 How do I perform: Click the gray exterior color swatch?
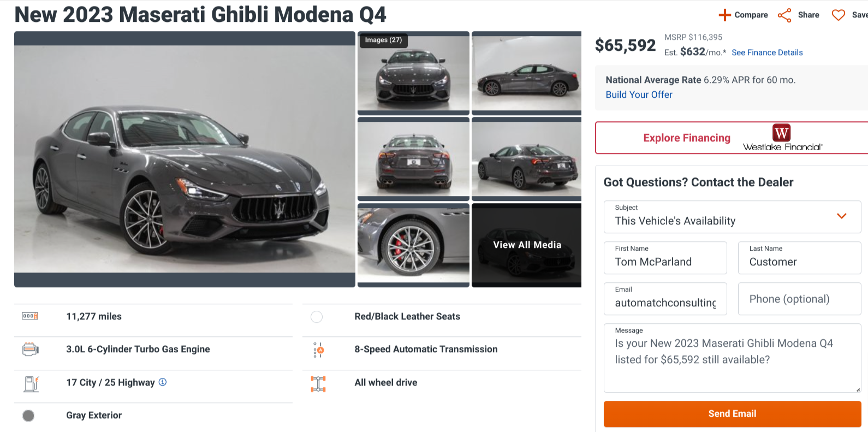click(x=28, y=416)
